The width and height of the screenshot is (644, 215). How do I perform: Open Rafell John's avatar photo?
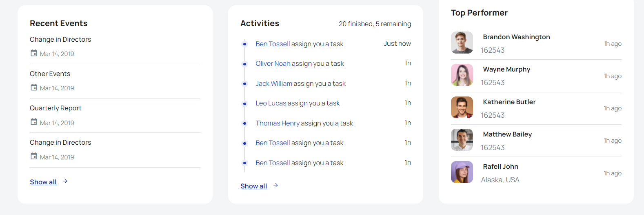(462, 172)
